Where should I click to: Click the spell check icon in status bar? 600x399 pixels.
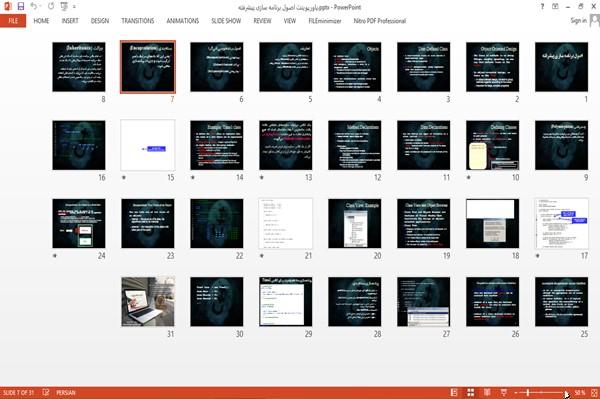click(x=46, y=392)
